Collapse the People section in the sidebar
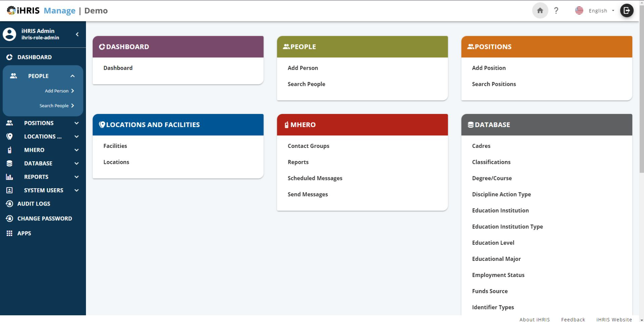The width and height of the screenshot is (644, 322). 72,76
